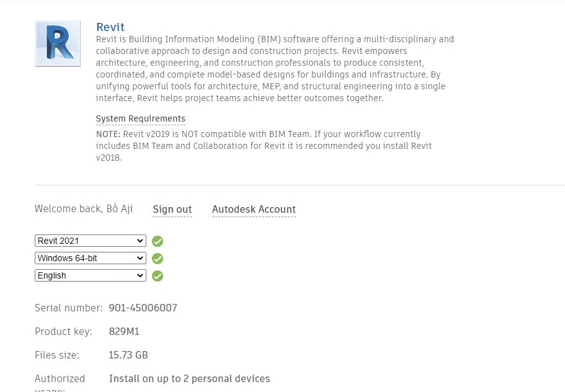
Task: Open the English language dropdown
Action: pos(91,275)
